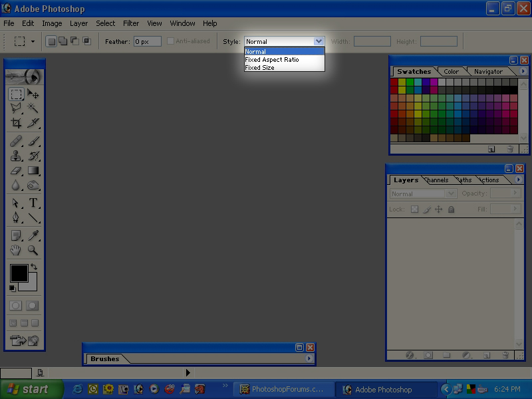Viewport: 532px width, 399px height.
Task: Click the Clone Stamp tool
Action: 17,156
